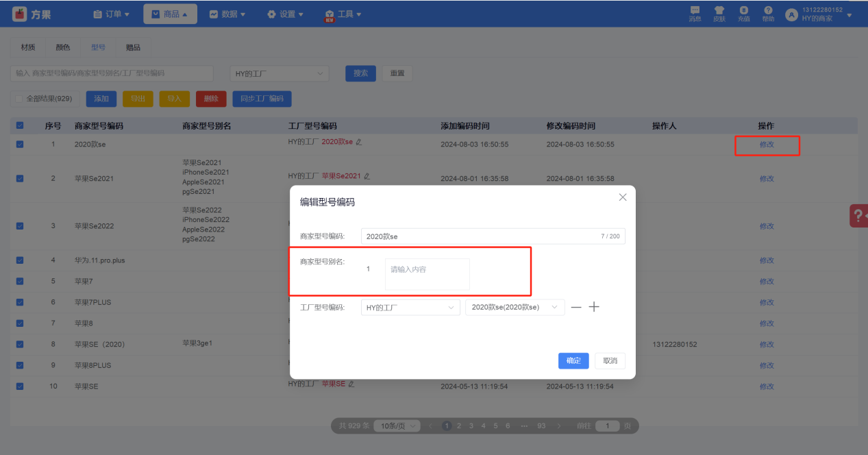This screenshot has width=868, height=455.
Task: Expand the HY的商家 account dropdown
Action: (850, 14)
